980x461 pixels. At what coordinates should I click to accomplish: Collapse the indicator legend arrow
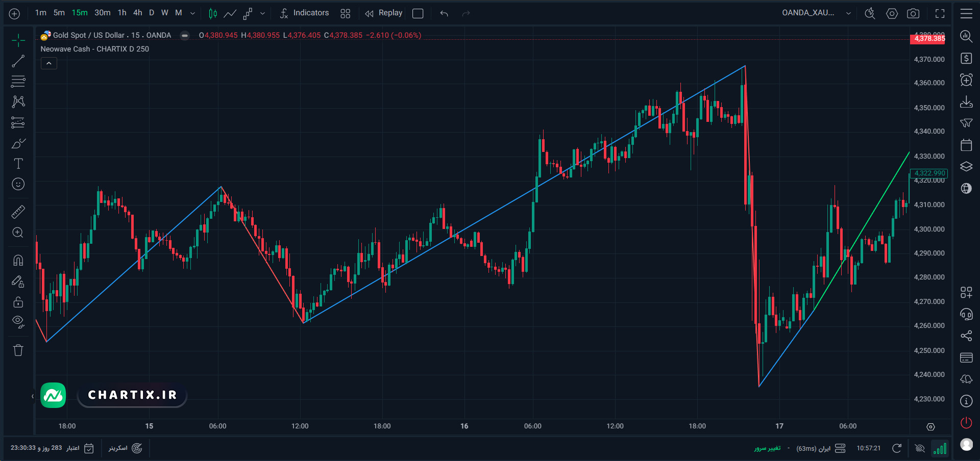pyautogui.click(x=49, y=63)
